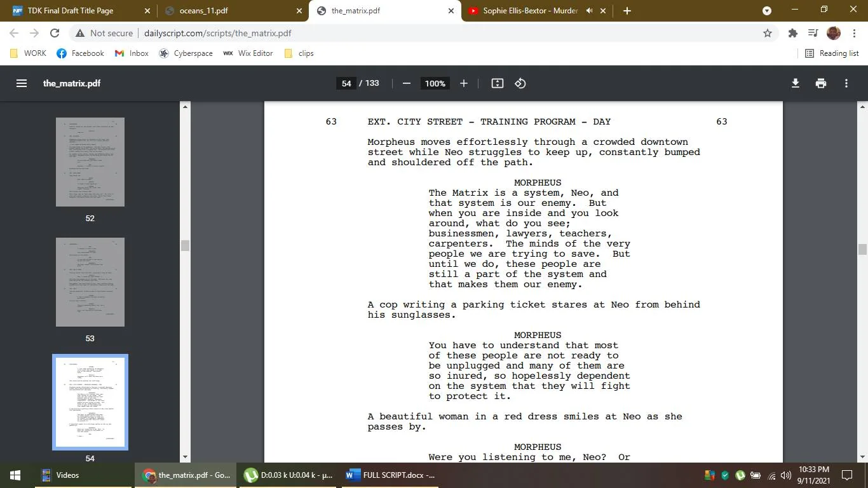
Task: Open the Wi-Fi network tray icon
Action: tap(771, 475)
